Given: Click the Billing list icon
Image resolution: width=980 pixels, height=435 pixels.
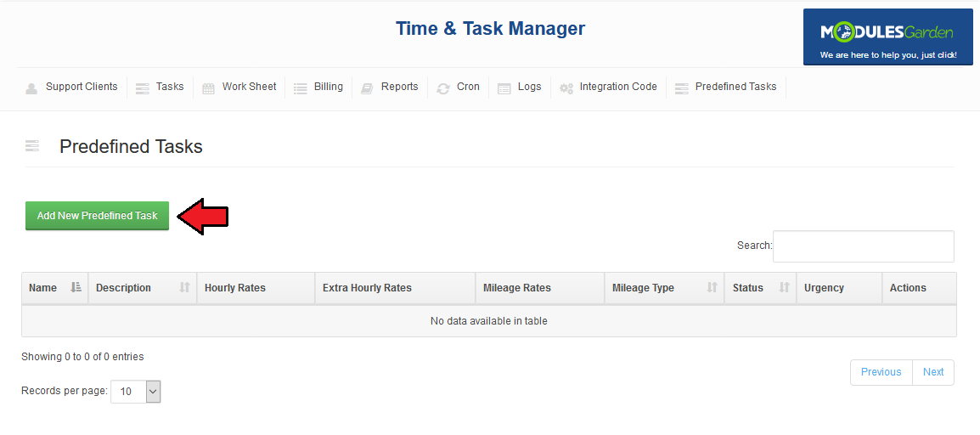Looking at the screenshot, I should (300, 88).
